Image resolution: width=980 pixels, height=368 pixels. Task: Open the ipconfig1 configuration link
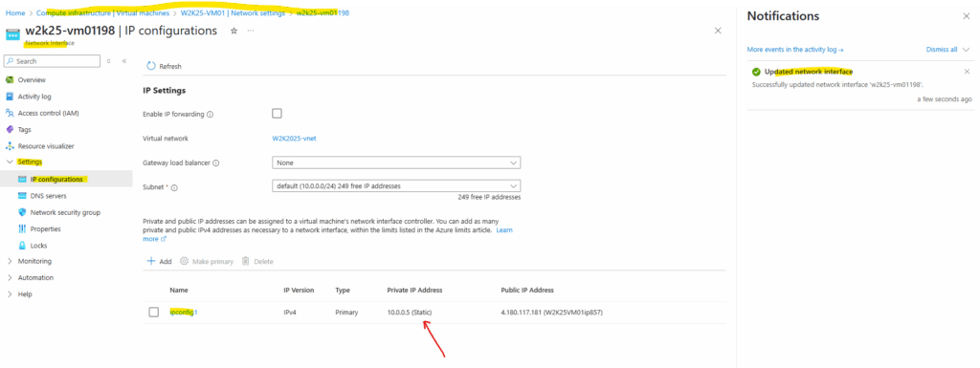[x=184, y=312]
